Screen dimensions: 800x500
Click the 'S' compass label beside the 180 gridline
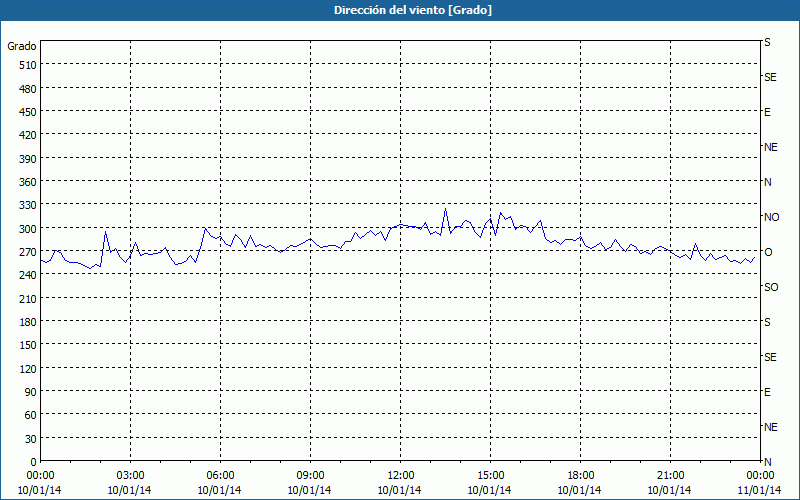tap(767, 322)
